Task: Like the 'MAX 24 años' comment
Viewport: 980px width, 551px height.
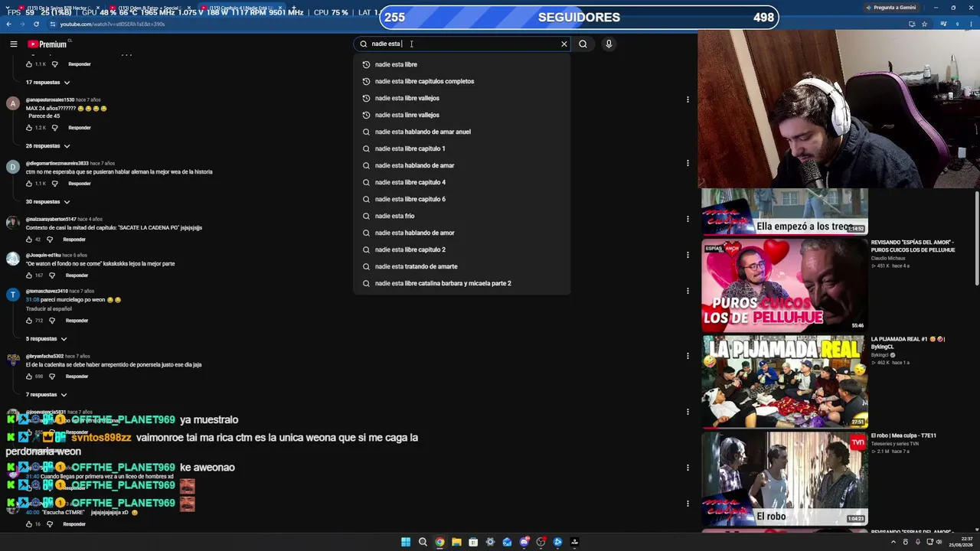Action: [x=30, y=128]
